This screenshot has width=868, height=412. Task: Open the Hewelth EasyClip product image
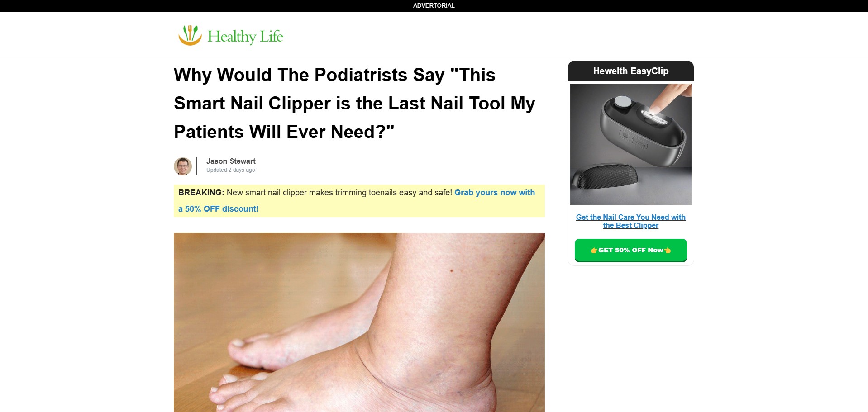coord(630,144)
